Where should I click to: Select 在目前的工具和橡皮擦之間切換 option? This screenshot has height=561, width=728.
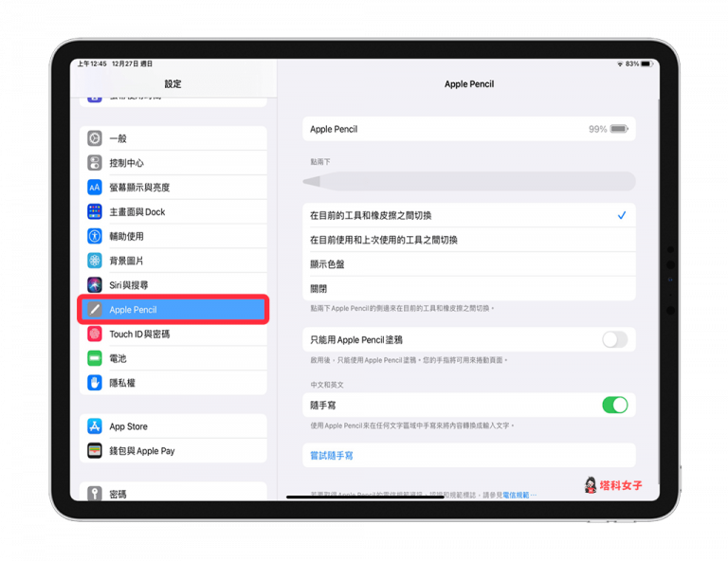[x=468, y=215]
